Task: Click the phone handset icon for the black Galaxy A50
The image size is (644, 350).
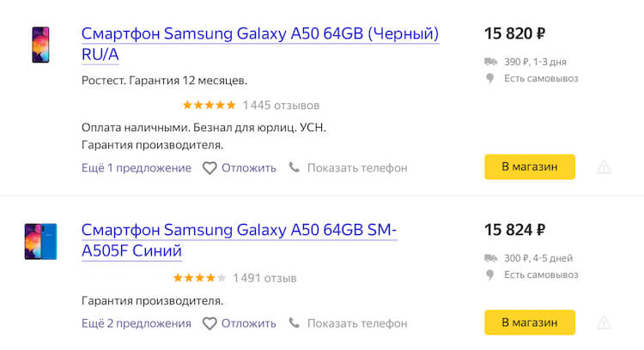Action: click(295, 168)
